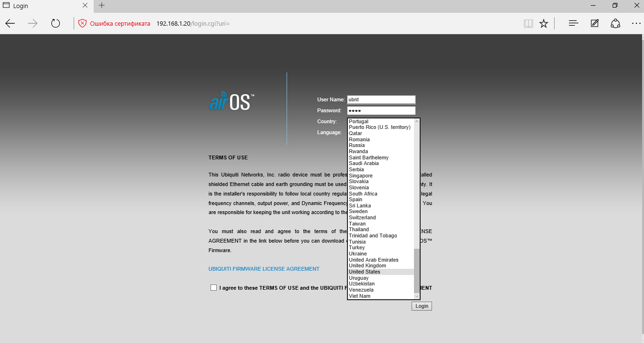644x343 pixels.
Task: Pick Saint Barthelemy in the dropdown
Action: 381,157
